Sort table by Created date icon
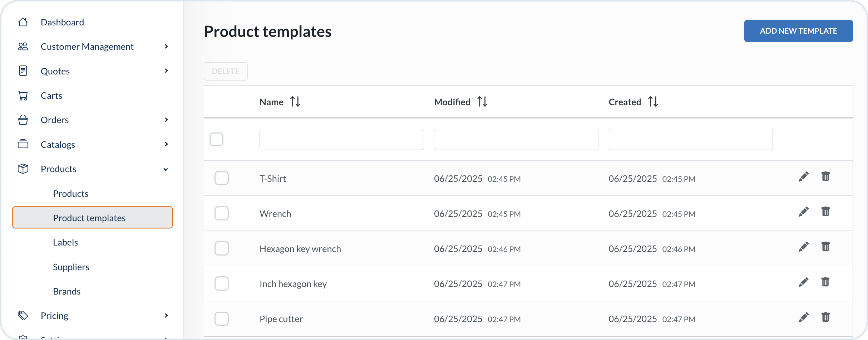Image resolution: width=868 pixels, height=340 pixels. 653,102
